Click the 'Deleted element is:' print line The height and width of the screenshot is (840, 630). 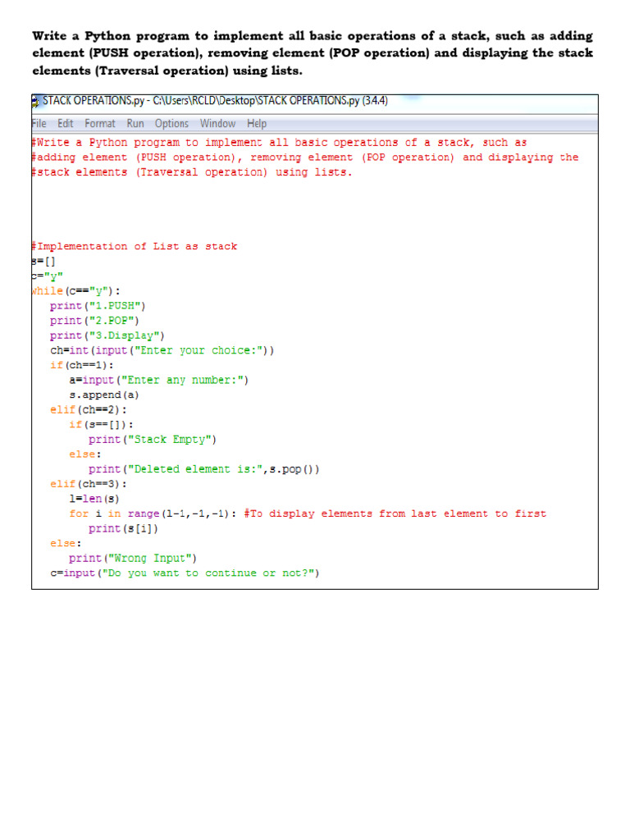tap(204, 469)
